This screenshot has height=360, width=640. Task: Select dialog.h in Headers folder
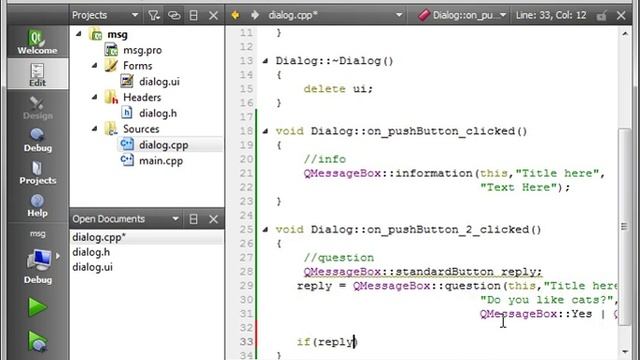click(x=158, y=113)
